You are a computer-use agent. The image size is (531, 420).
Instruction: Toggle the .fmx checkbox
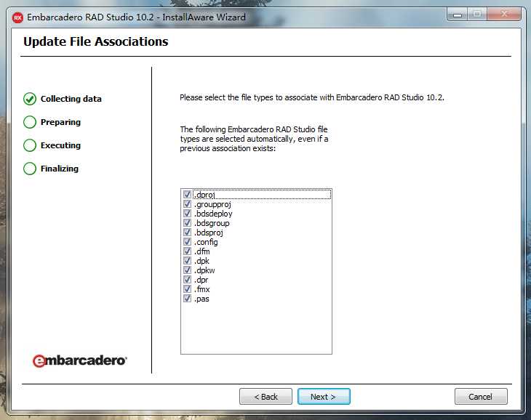tap(187, 289)
